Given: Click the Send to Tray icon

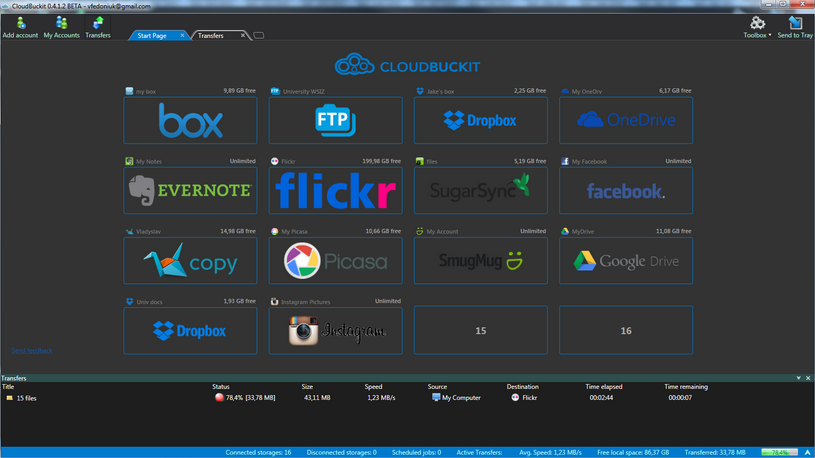Looking at the screenshot, I should click(x=795, y=26).
